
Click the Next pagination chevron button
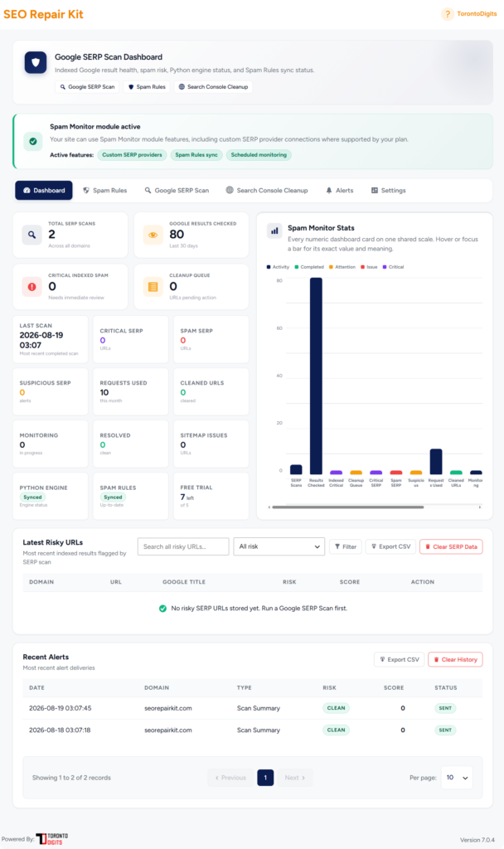(295, 778)
